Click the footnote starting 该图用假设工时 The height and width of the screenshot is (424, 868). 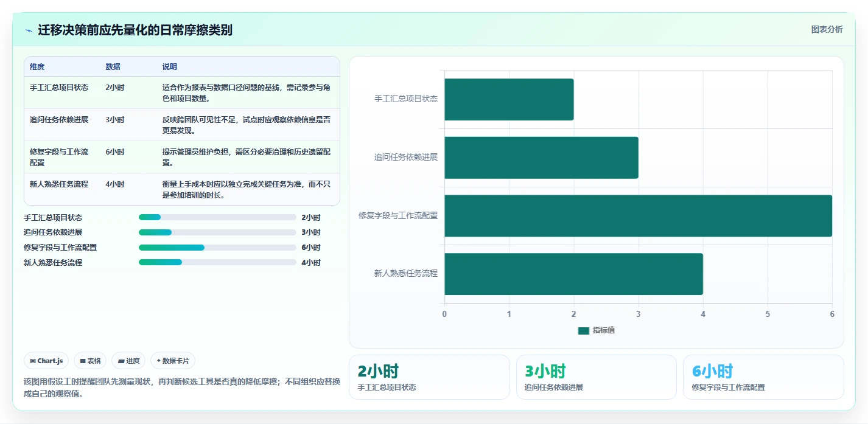tap(181, 388)
